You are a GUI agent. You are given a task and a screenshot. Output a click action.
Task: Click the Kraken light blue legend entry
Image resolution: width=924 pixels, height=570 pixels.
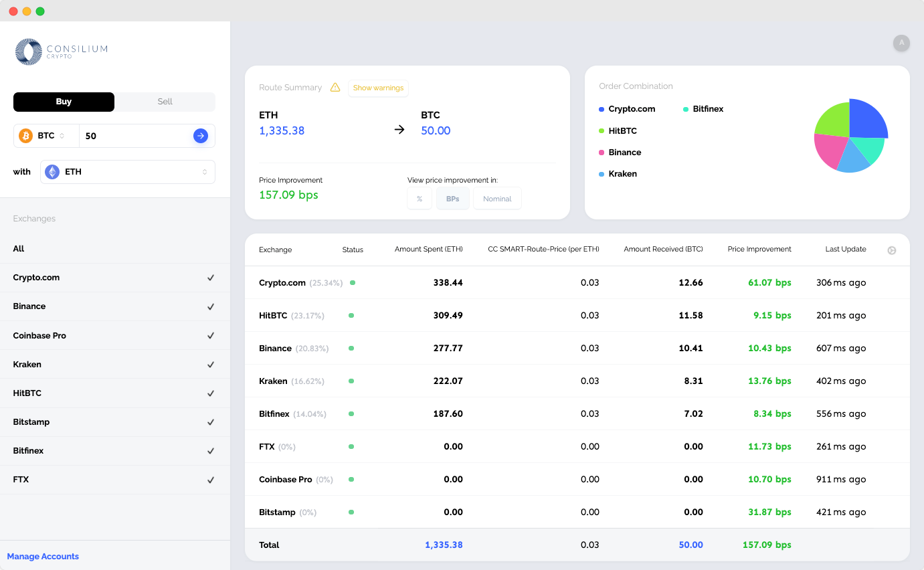click(618, 174)
